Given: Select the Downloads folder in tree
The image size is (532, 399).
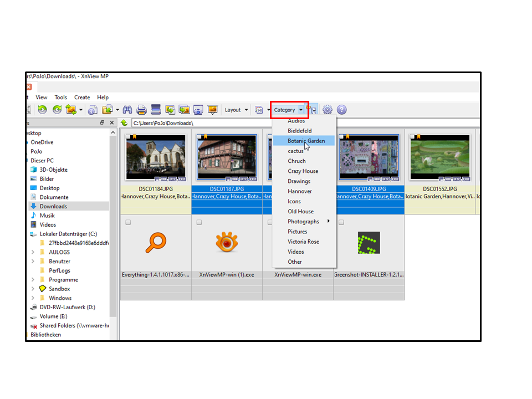Looking at the screenshot, I should [53, 206].
